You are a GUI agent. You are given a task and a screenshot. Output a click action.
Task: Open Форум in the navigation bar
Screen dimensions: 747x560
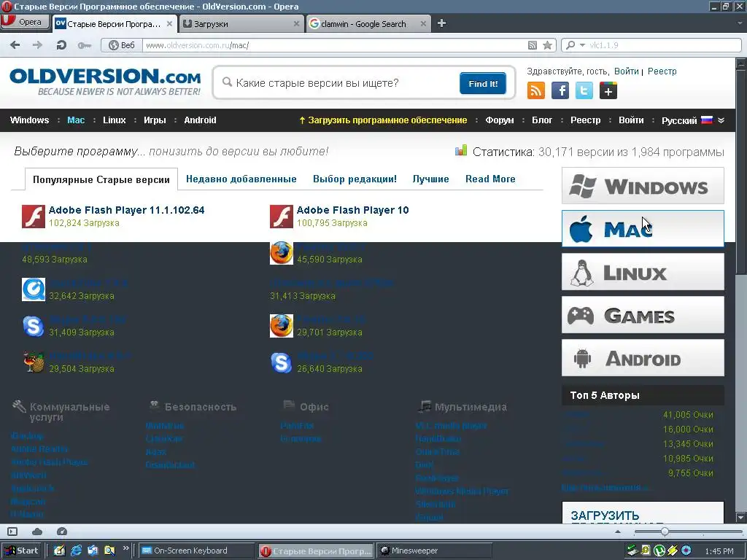[499, 120]
